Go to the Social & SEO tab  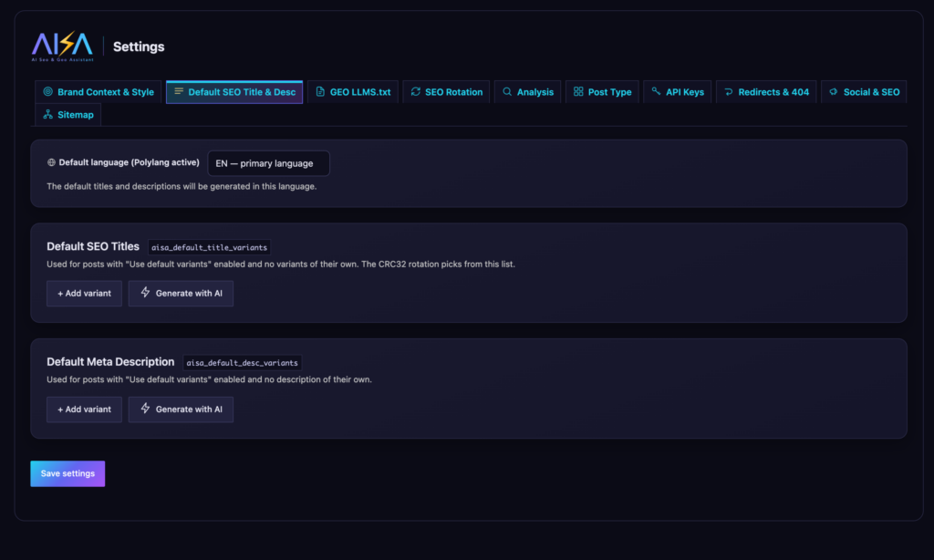point(864,92)
